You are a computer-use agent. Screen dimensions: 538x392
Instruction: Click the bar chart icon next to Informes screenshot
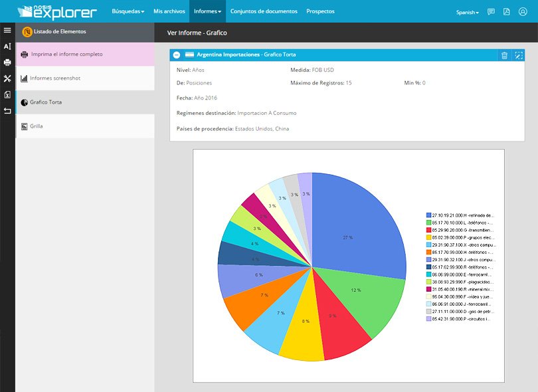24,78
